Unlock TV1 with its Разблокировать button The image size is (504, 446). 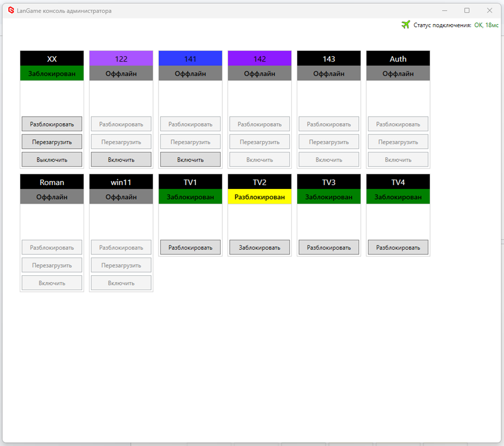190,247
